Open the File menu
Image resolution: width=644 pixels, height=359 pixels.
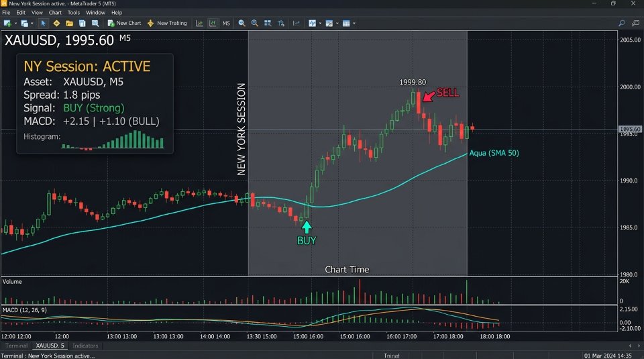pyautogui.click(x=6, y=13)
